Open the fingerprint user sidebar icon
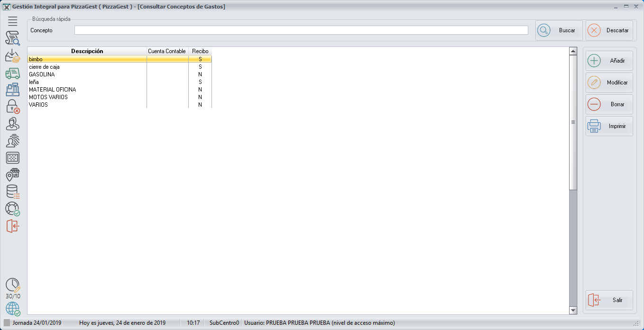Screen dimensions: 644x330 point(13,141)
